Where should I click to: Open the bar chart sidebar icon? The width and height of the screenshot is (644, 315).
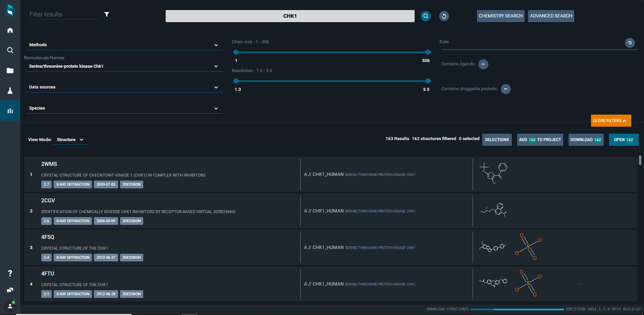[x=10, y=111]
